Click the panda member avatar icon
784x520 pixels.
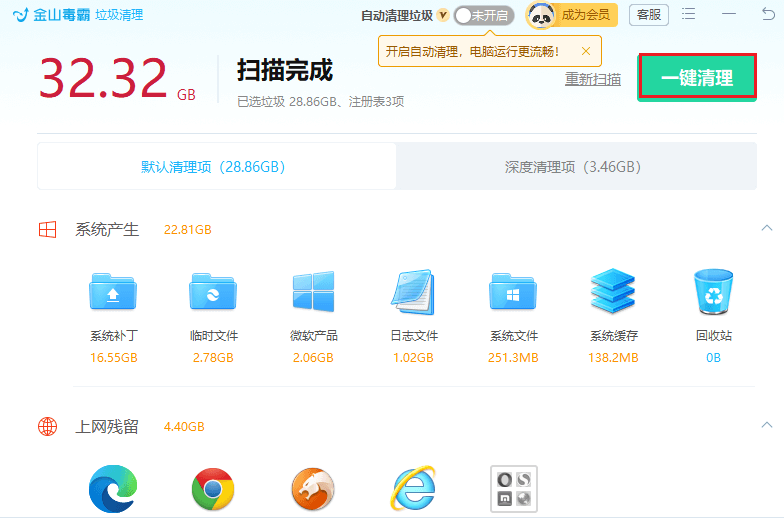(x=540, y=16)
